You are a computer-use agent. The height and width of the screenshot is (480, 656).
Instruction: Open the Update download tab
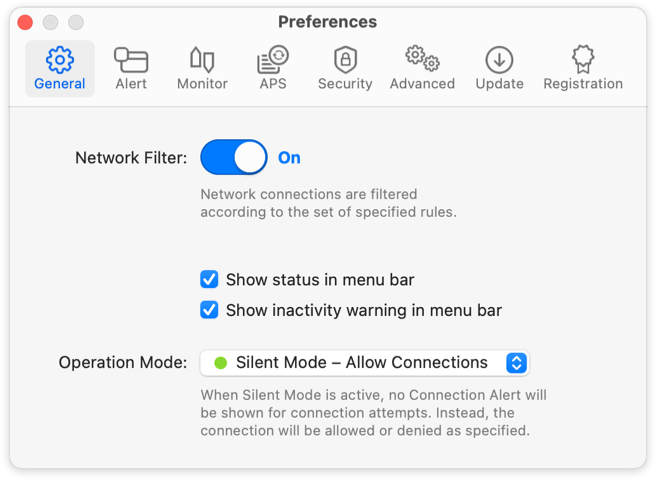pyautogui.click(x=500, y=69)
